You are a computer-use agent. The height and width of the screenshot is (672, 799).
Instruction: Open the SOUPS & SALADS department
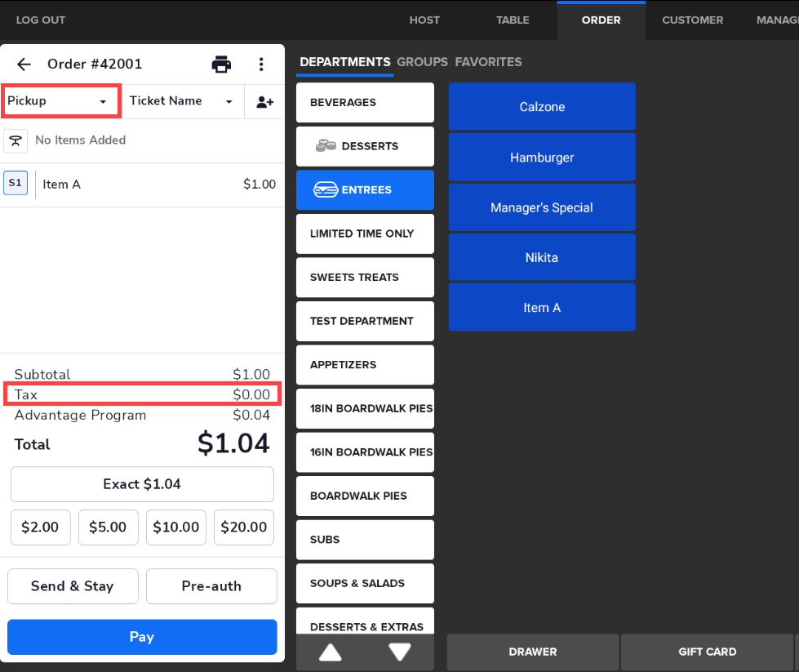click(365, 583)
